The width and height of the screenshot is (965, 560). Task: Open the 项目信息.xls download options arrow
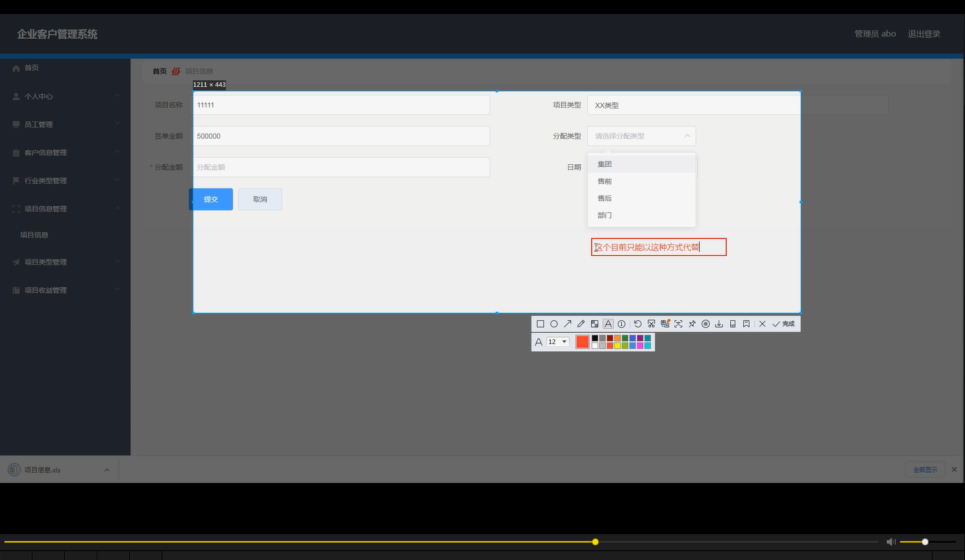click(107, 470)
